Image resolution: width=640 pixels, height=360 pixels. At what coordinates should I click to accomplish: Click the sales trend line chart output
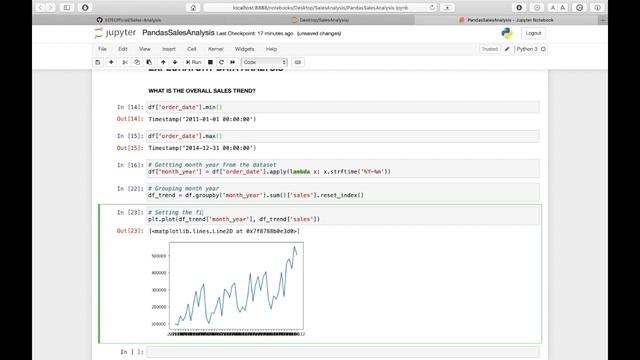pos(227,288)
